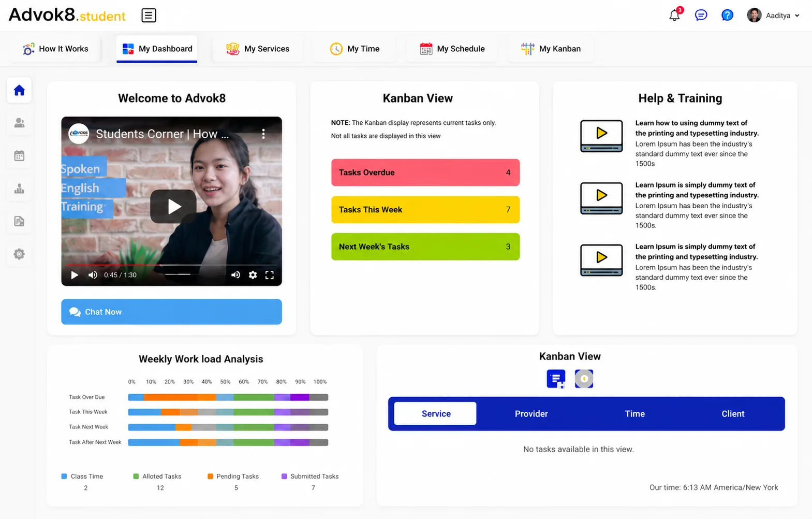Click the blue list-view icon under Kanban View
812x519 pixels.
pyautogui.click(x=556, y=379)
